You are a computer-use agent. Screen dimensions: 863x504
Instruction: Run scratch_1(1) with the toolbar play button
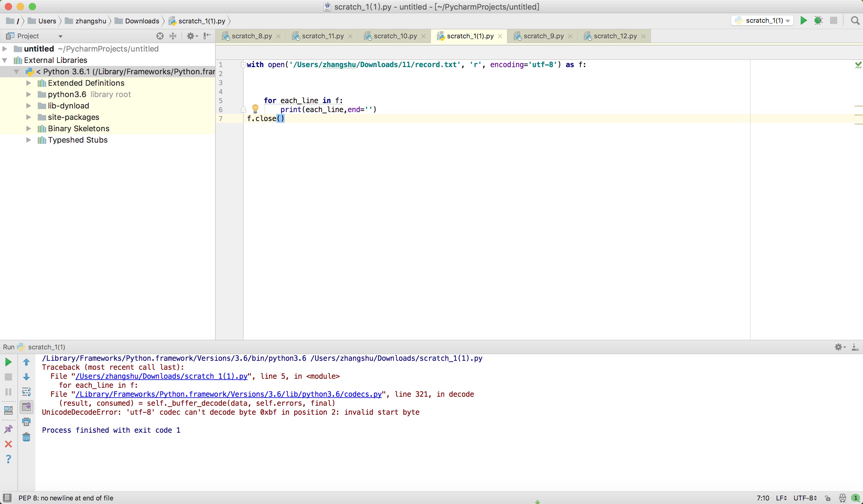click(803, 21)
